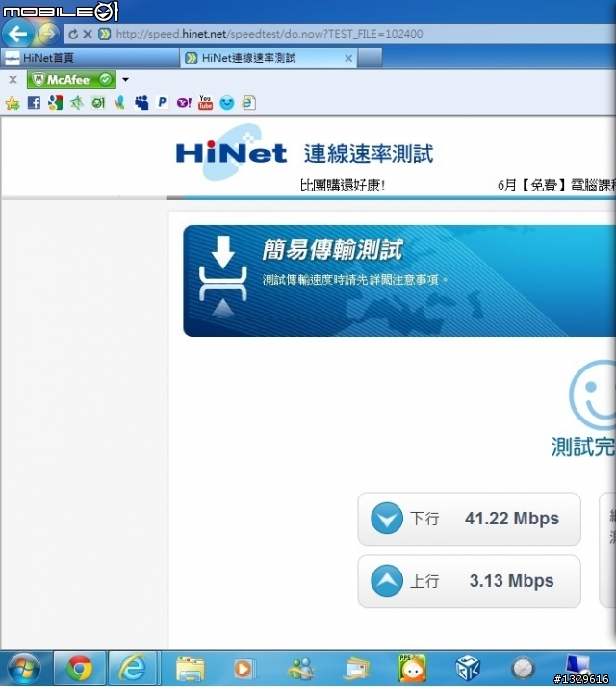
Task: Click the 6月【免費】電腦課程 marquee link
Action: point(556,186)
